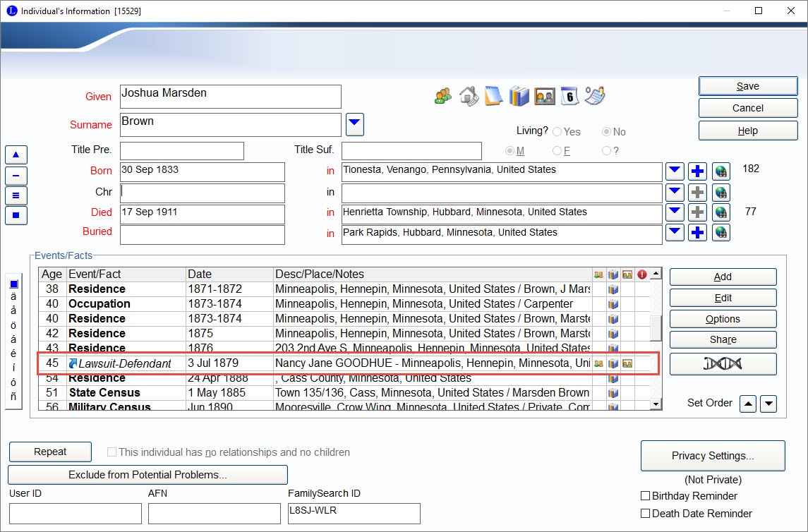Open witnesses icon on Lawsuit-Defendant row
808x532 pixels.
[x=598, y=363]
